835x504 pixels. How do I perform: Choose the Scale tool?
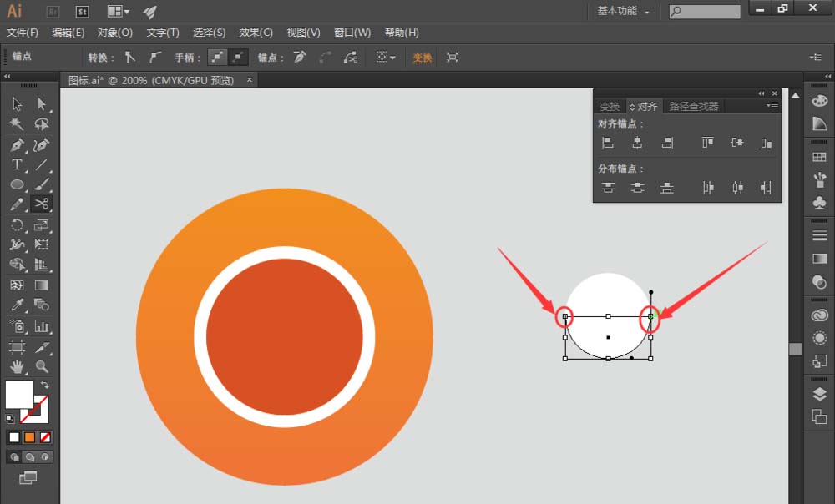[42, 224]
